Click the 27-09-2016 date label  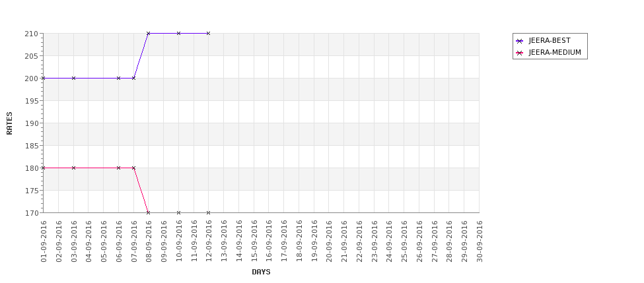tap(435, 241)
